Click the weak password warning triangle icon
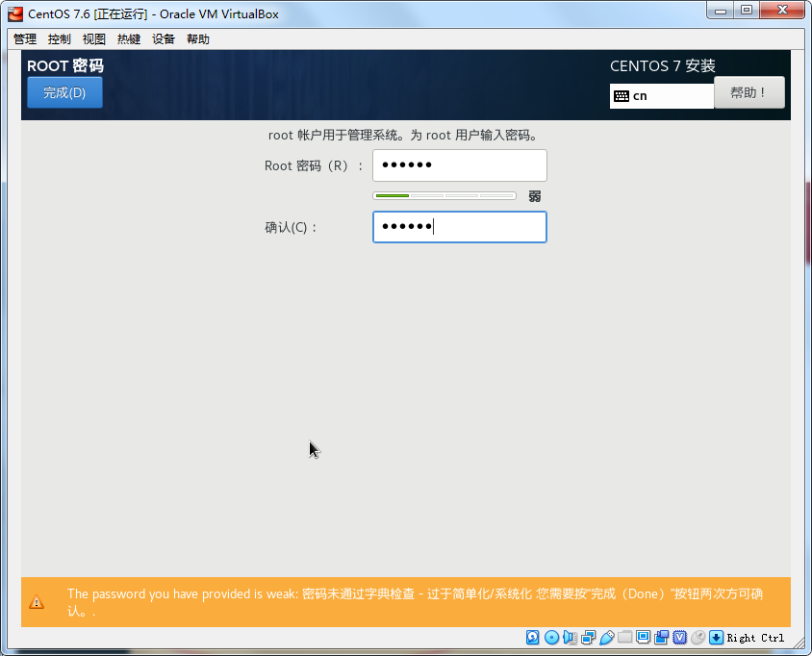The height and width of the screenshot is (656, 812). pyautogui.click(x=37, y=602)
